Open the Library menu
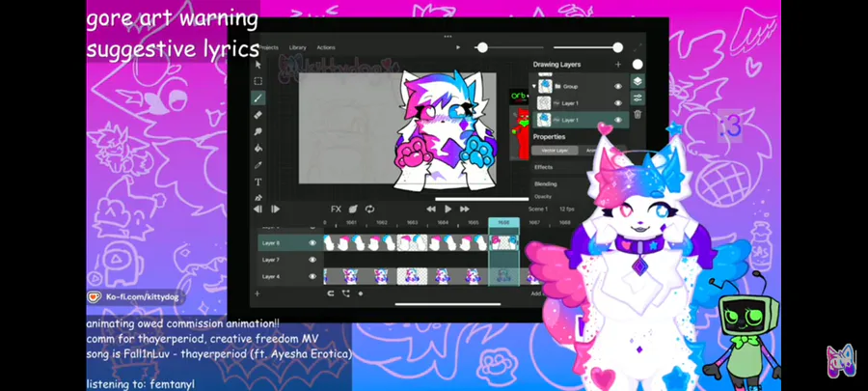The height and width of the screenshot is (391, 868). (x=297, y=47)
